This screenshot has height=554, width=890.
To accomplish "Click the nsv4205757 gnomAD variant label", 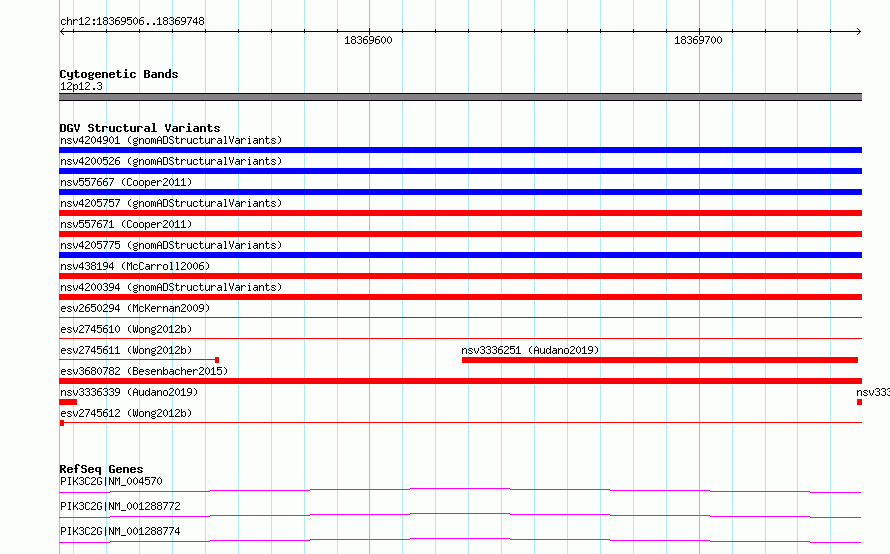I will point(171,203).
